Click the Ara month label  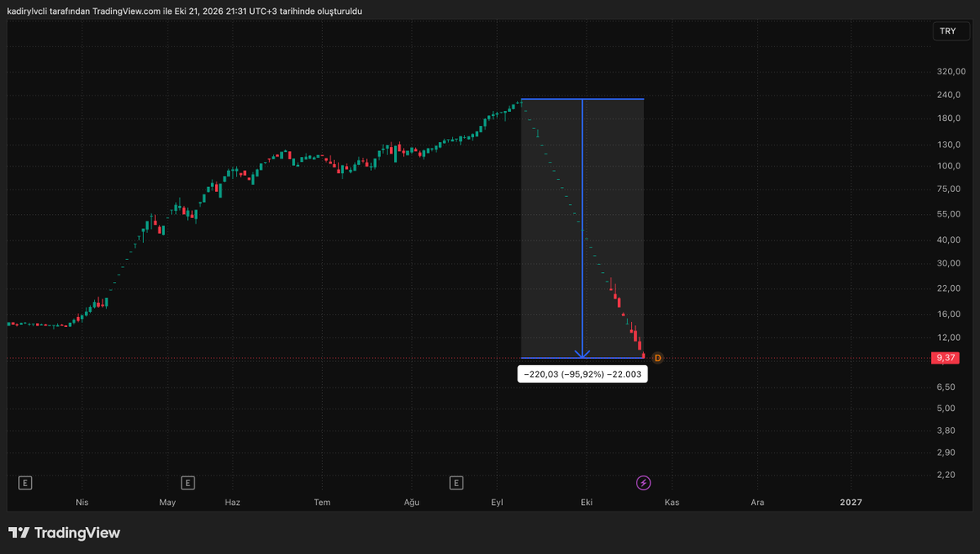pyautogui.click(x=758, y=503)
